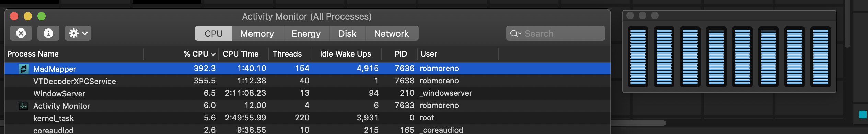Sort by CPU Time column header
Screen dimensions: 868x134
coord(241,54)
